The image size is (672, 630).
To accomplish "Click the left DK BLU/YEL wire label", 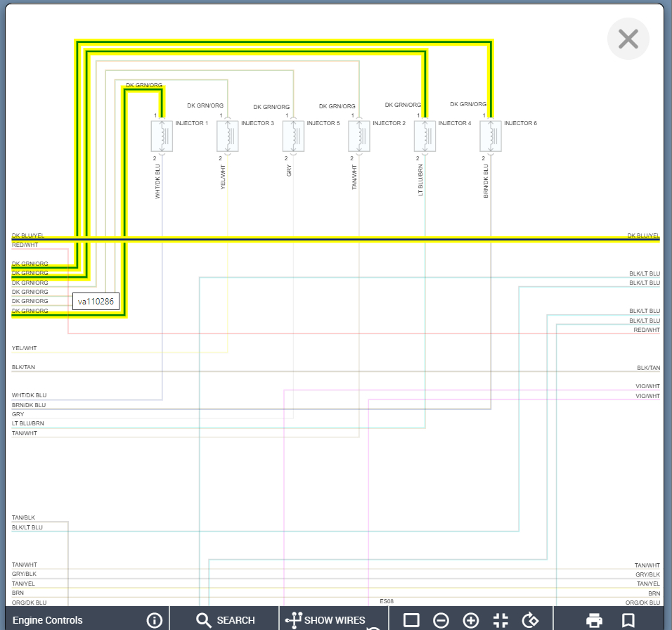I will 28,236.
